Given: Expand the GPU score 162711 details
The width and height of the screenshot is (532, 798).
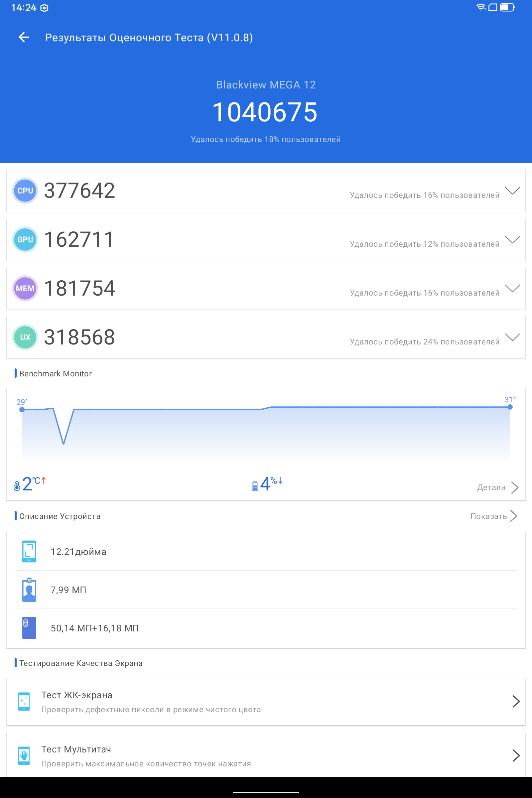Looking at the screenshot, I should click(512, 239).
